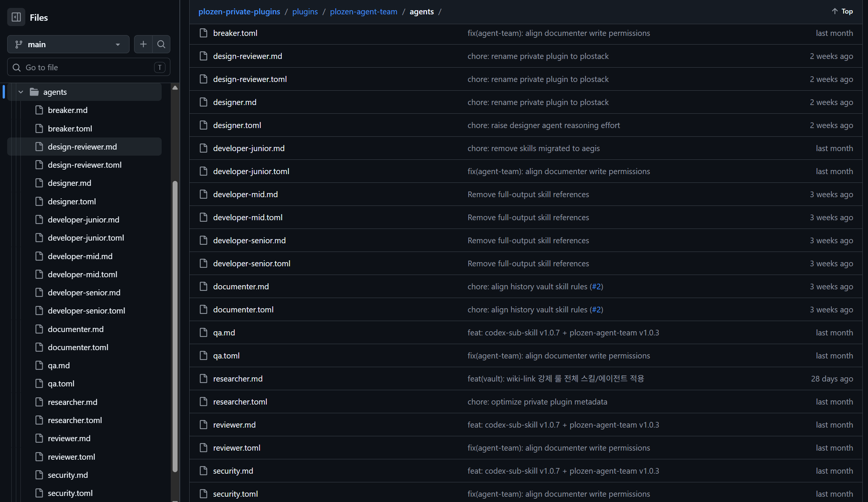The width and height of the screenshot is (868, 502).
Task: Open documenter.toml in the file list
Action: point(243,309)
